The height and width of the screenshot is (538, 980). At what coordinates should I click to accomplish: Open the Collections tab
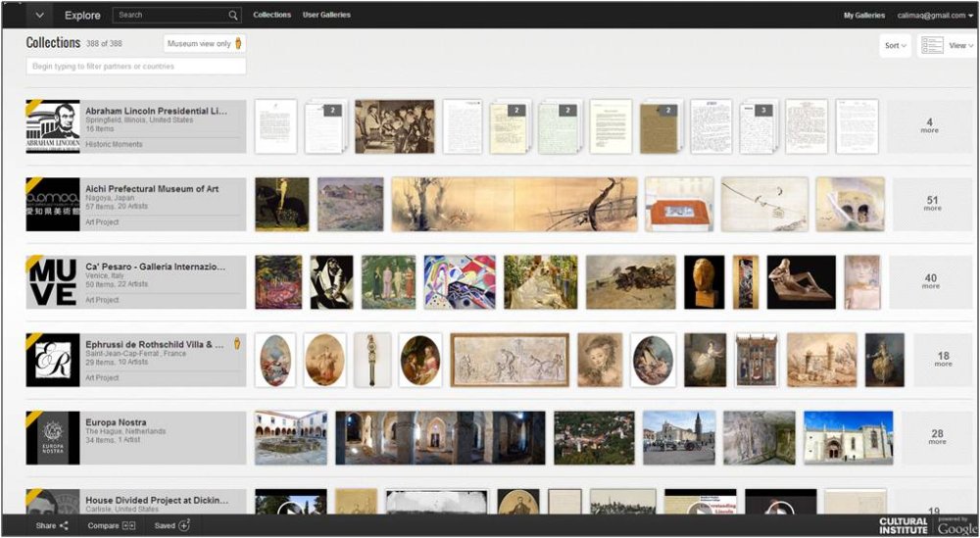pos(271,15)
